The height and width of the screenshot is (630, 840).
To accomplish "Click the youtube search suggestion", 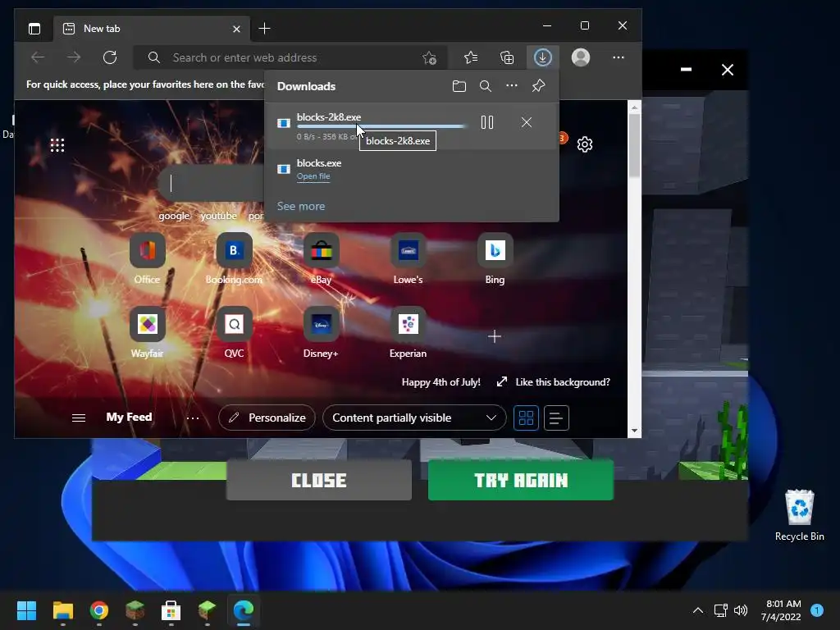I will tap(218, 216).
